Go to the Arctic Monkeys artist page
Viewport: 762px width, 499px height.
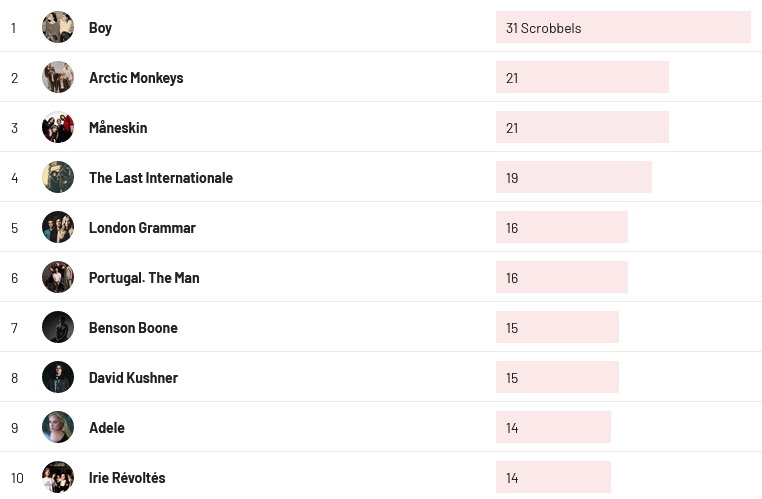point(136,78)
